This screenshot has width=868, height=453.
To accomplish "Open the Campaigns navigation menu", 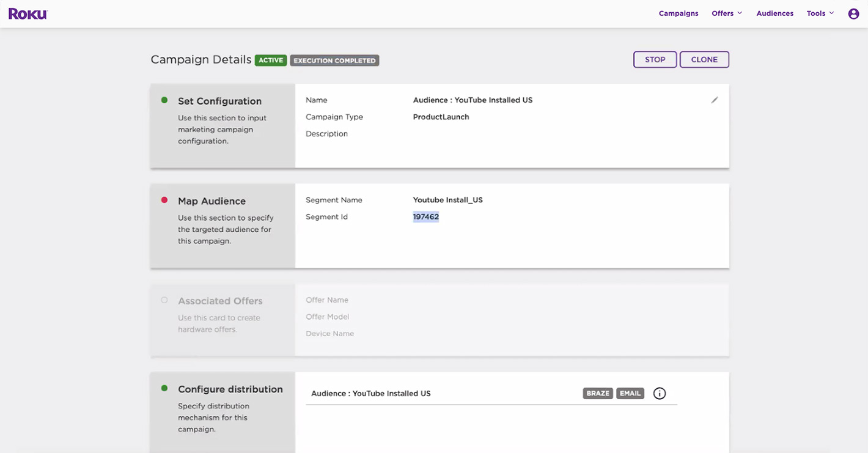I will 679,13.
